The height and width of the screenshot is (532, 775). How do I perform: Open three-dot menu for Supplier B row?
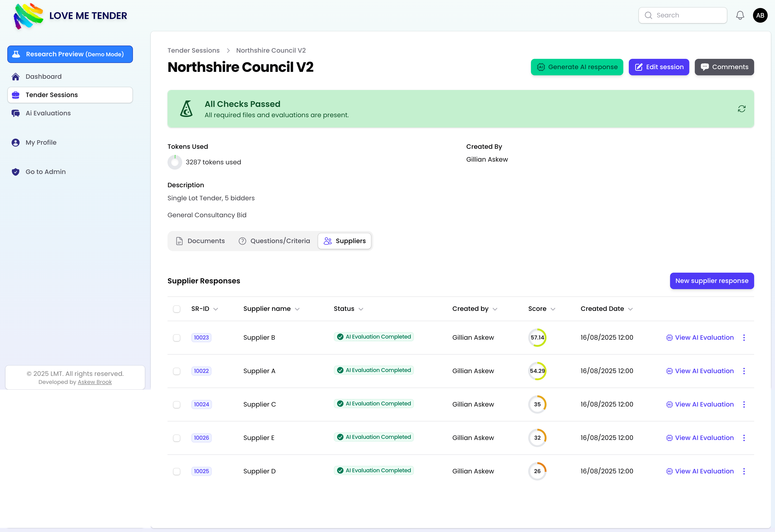744,338
